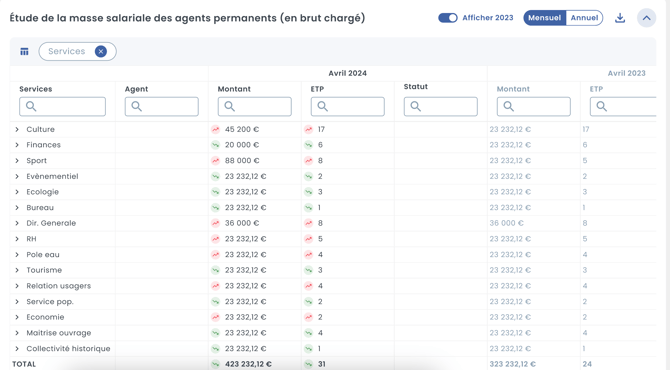This screenshot has width=670, height=370.
Task: Click the downward trend icon beside 20 000 €
Action: 215,145
